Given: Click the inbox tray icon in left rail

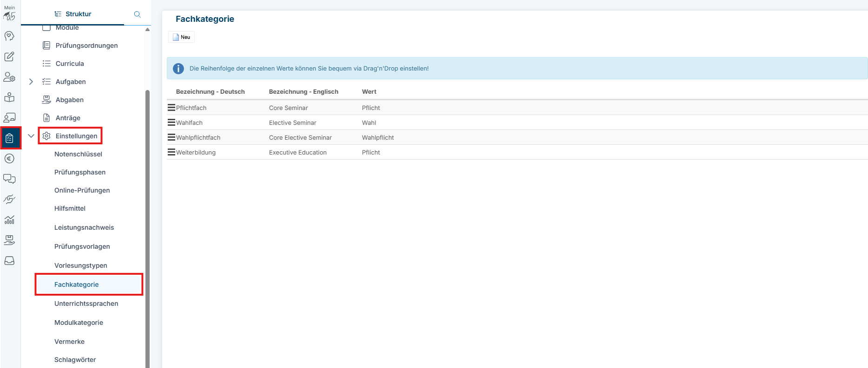Looking at the screenshot, I should click(9, 261).
